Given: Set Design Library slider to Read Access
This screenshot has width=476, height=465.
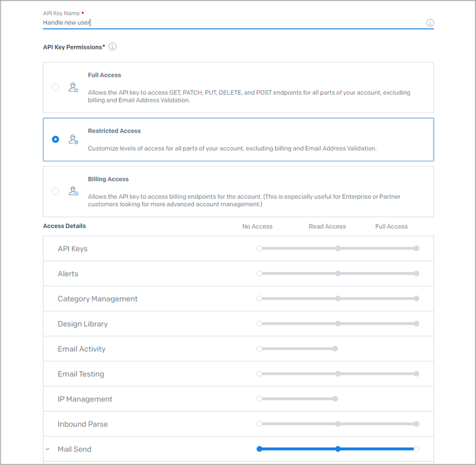Looking at the screenshot, I should click(338, 324).
